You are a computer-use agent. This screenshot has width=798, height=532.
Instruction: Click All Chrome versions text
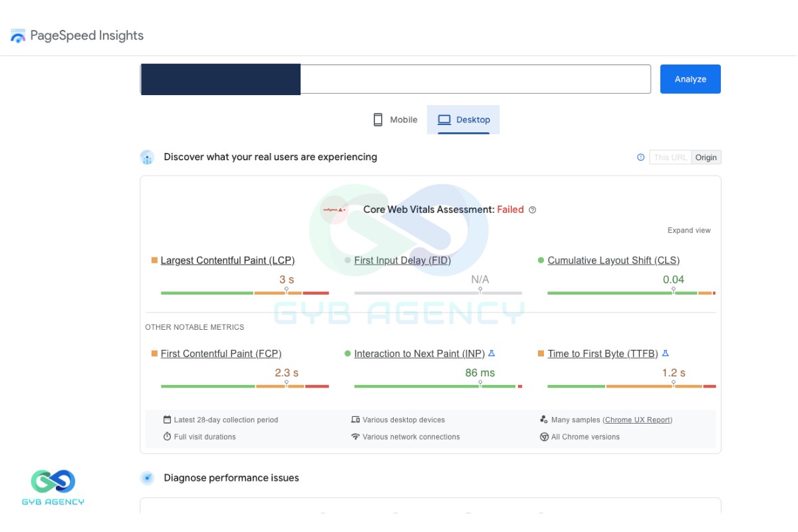click(585, 437)
